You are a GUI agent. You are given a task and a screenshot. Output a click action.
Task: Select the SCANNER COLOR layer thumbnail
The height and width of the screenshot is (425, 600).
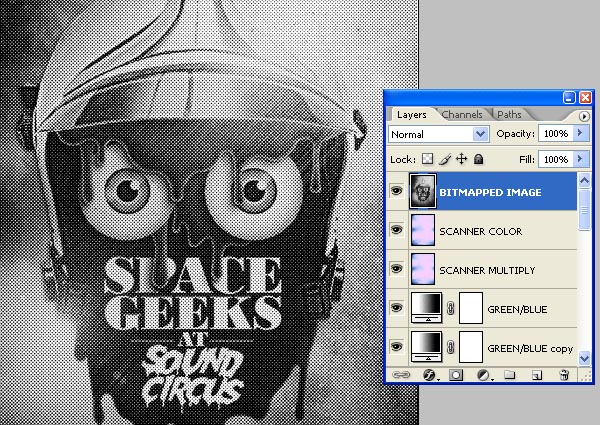point(423,230)
